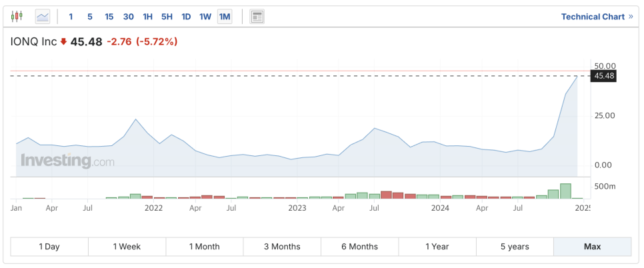Show the 3 Months range
Viewport: 644px width, 268px height.
tap(282, 247)
